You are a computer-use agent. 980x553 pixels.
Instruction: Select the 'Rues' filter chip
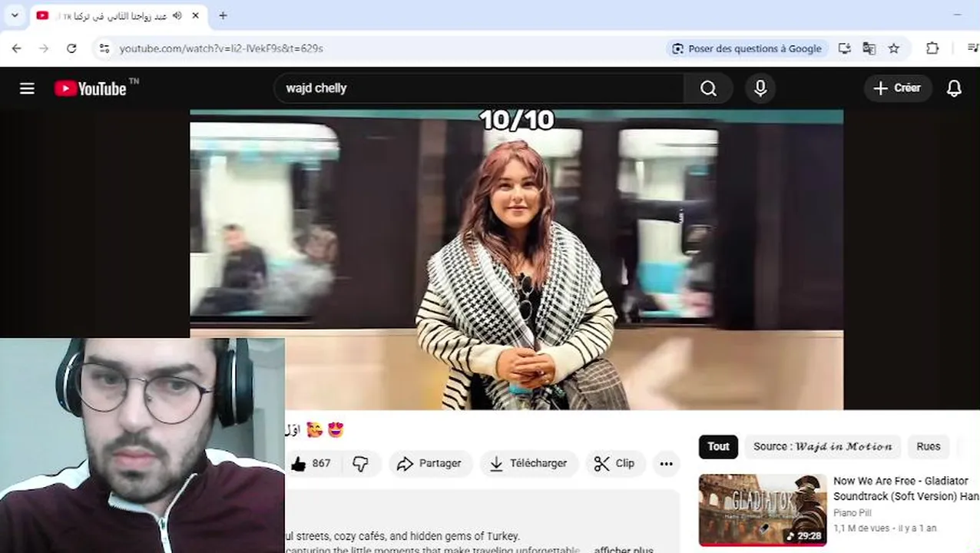point(929,446)
